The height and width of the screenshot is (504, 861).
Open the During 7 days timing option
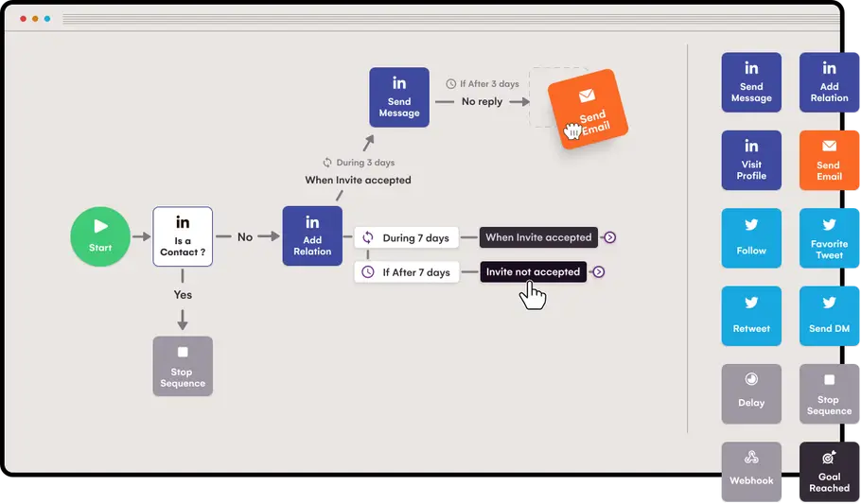[406, 237]
